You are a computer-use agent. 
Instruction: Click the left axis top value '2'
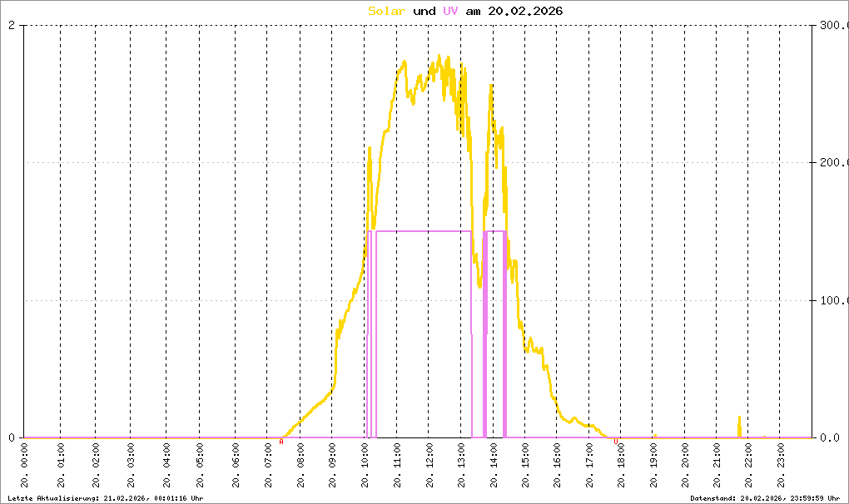pyautogui.click(x=12, y=26)
